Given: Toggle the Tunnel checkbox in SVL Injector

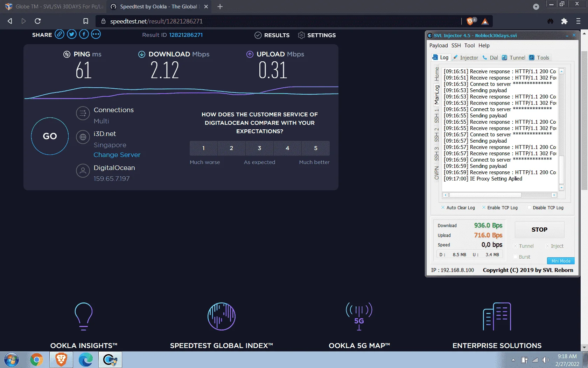Looking at the screenshot, I should tap(515, 246).
